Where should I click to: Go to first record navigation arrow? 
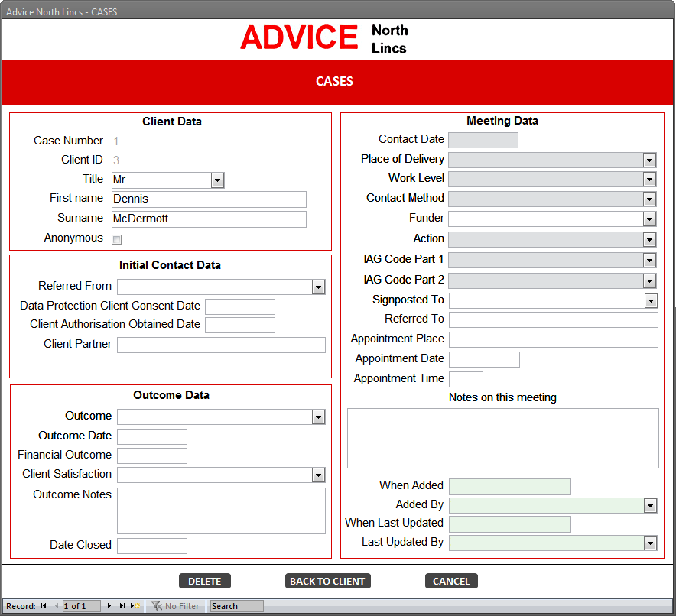tap(44, 605)
